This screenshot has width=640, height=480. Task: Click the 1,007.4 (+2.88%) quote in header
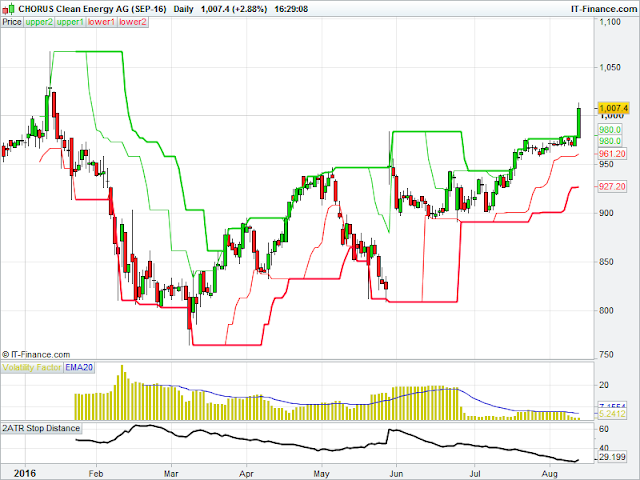tap(234, 9)
